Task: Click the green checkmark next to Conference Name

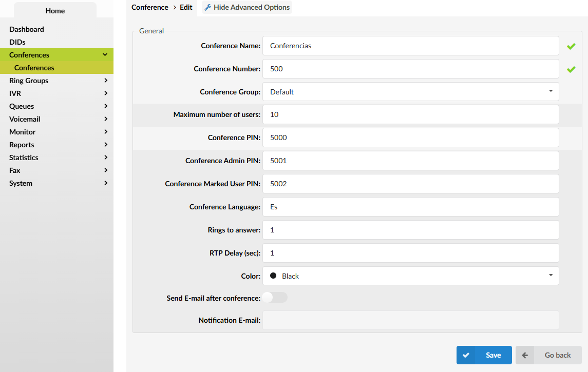Action: coord(571,46)
